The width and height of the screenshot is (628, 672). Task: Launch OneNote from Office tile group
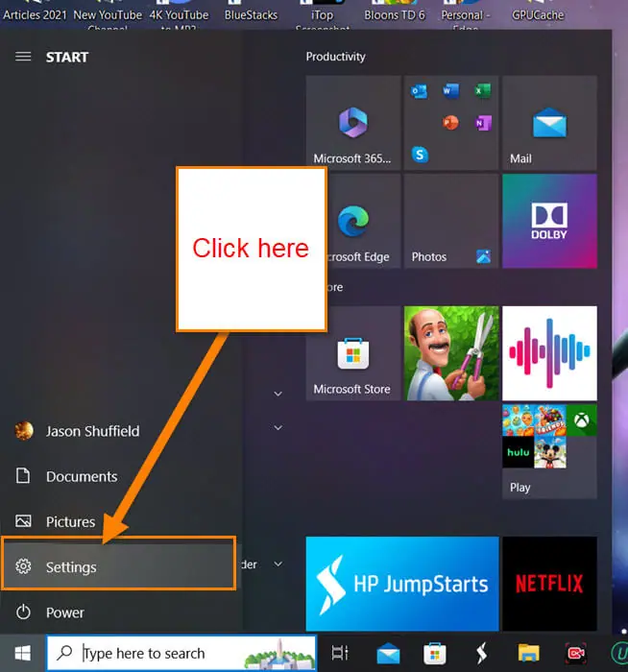[x=483, y=123]
